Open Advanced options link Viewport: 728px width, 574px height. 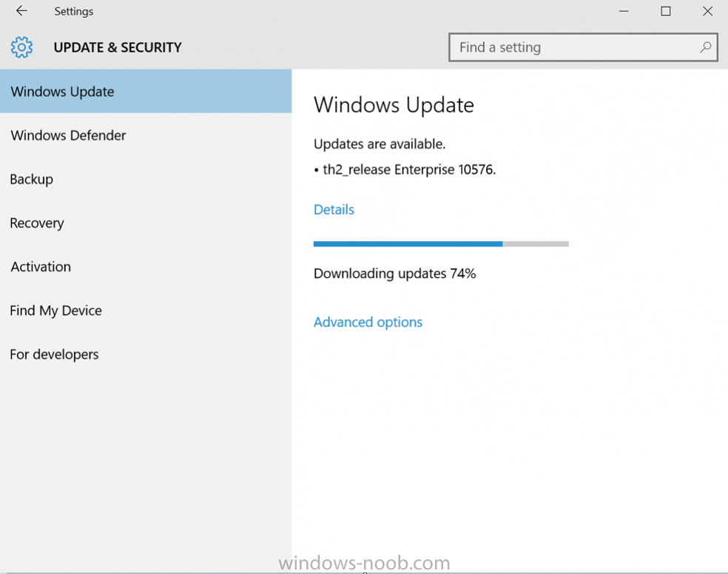click(368, 322)
